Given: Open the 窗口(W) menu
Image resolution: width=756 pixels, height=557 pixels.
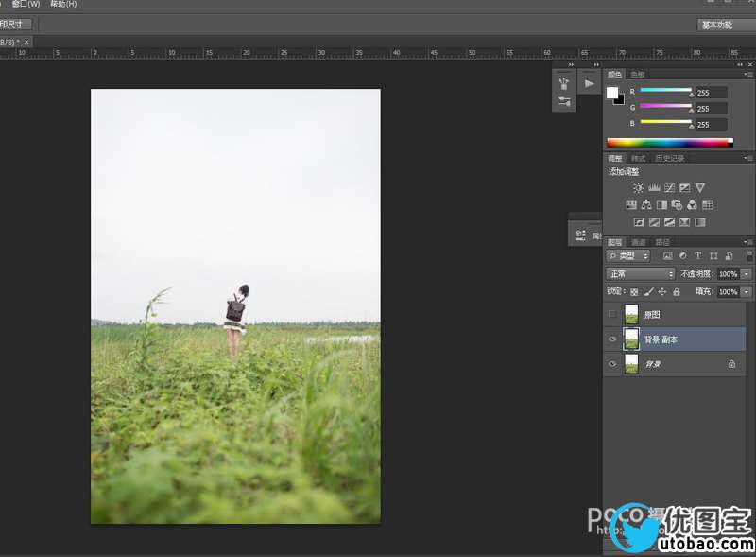Looking at the screenshot, I should pyautogui.click(x=26, y=4).
